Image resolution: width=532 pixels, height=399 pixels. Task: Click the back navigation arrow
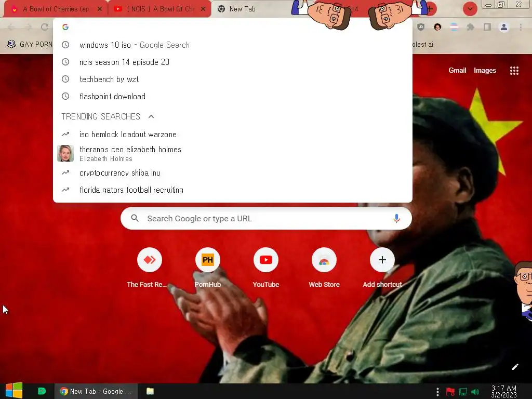(x=11, y=27)
